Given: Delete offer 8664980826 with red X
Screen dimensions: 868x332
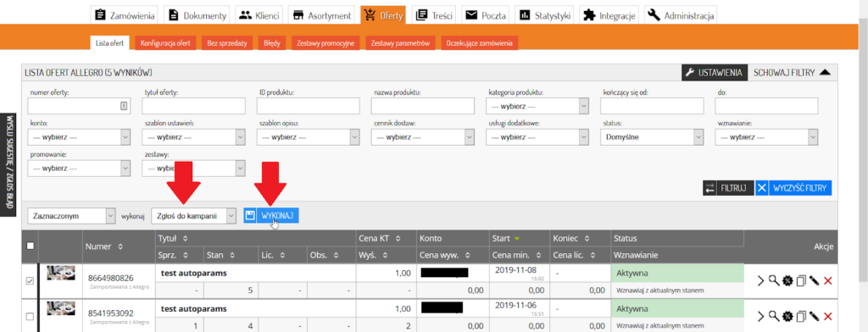Looking at the screenshot, I should point(828,281).
